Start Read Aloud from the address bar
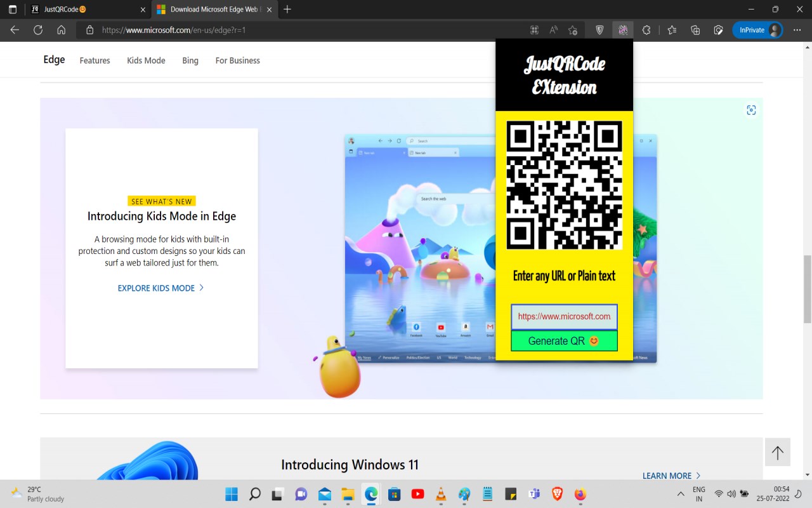 [553, 30]
